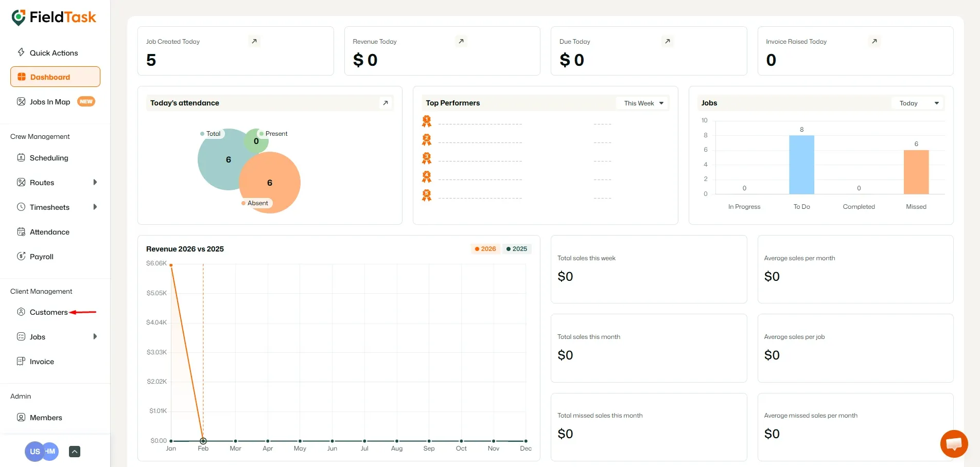Screen dimensions: 980x467
Task: Toggle the 2025 series in the revenue chart legend
Action: 517,248
